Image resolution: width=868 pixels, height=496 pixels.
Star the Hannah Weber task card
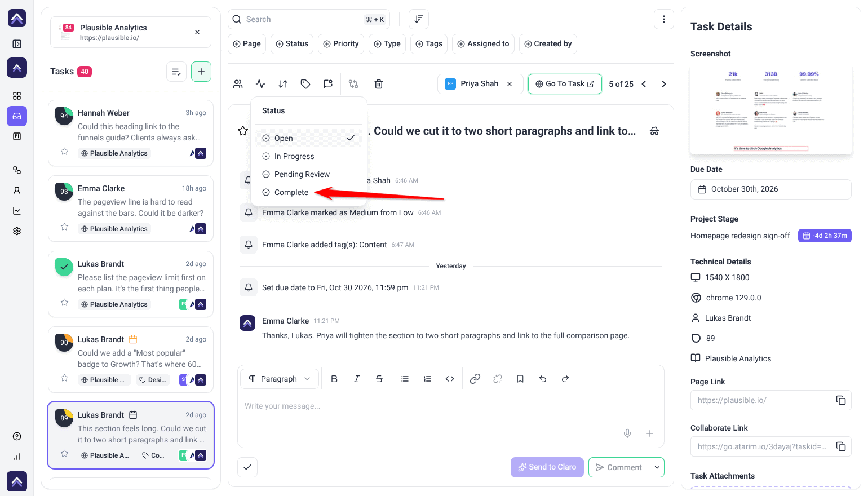(65, 152)
